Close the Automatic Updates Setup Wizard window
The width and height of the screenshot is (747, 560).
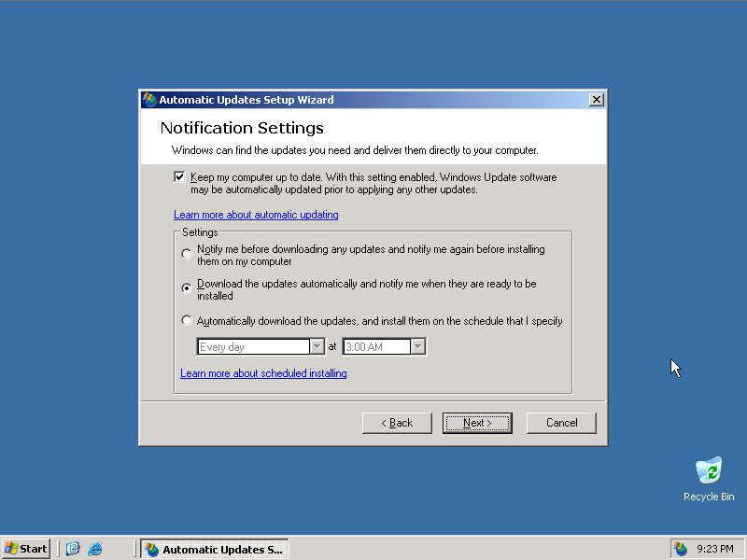596,100
